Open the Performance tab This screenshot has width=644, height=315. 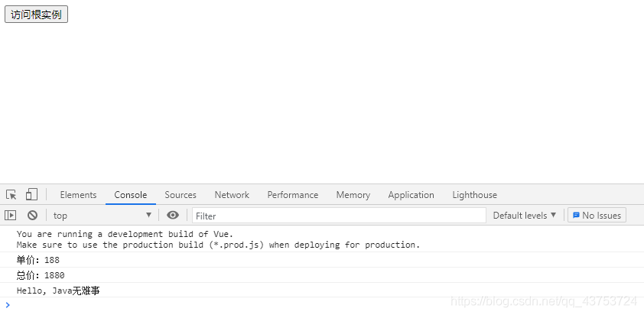292,195
